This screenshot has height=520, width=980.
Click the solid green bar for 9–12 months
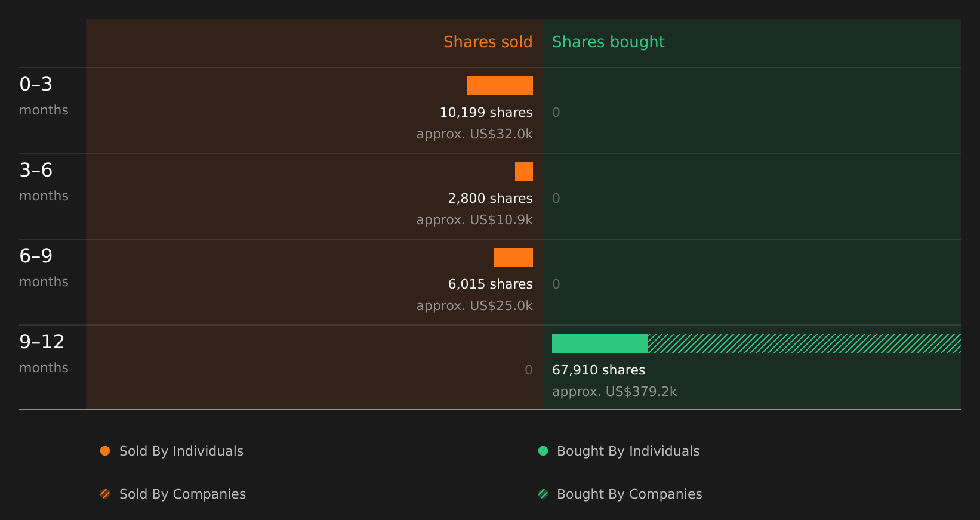tap(600, 343)
